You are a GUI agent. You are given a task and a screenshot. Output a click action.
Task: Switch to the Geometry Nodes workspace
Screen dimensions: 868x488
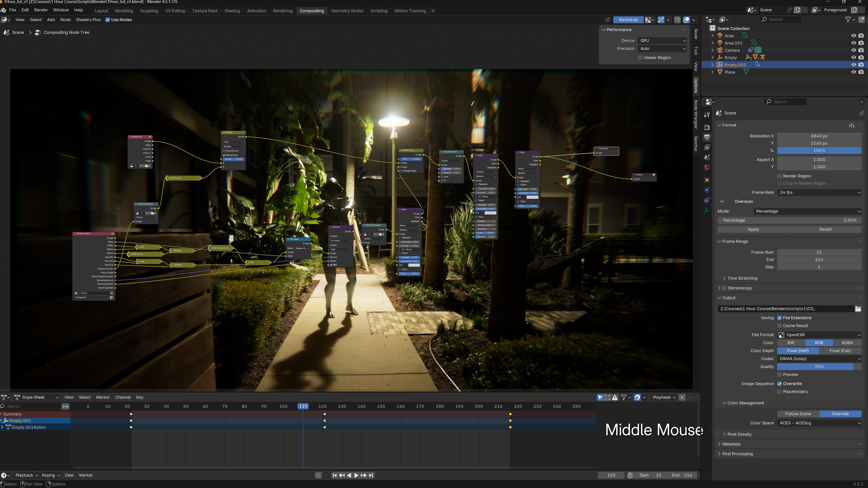347,11
